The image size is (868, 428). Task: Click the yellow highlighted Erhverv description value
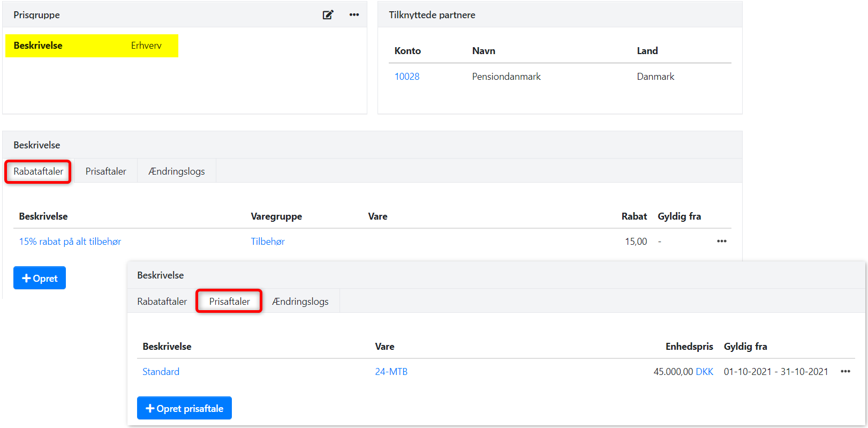[x=146, y=46]
